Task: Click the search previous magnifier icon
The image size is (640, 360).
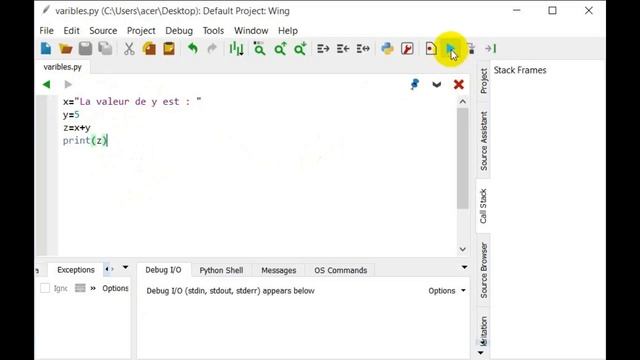Action: tap(280, 49)
